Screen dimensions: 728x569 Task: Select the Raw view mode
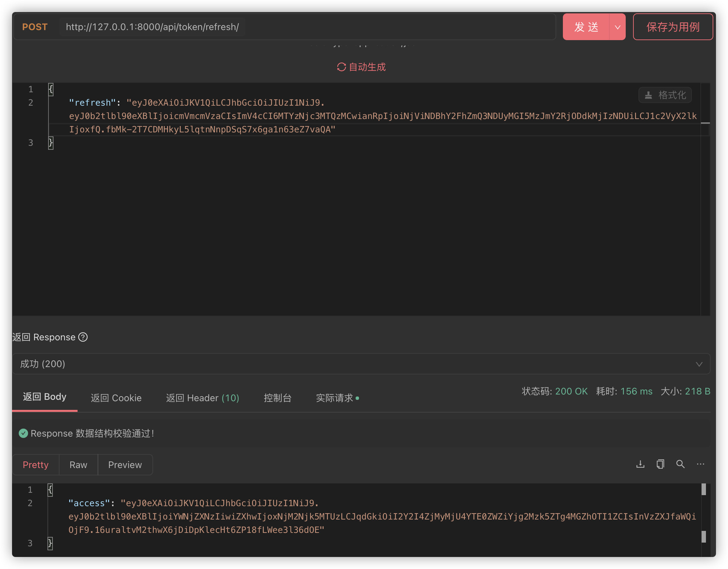click(x=78, y=465)
